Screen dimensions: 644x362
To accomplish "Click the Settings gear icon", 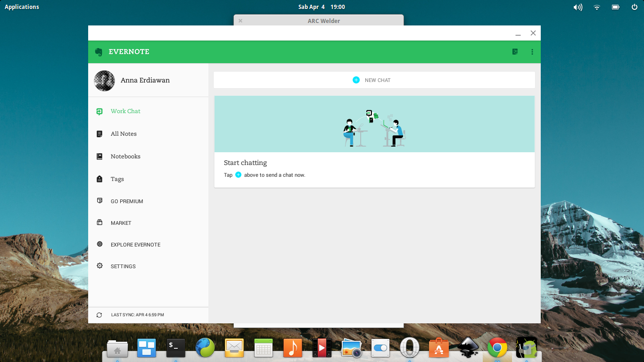I will (99, 266).
